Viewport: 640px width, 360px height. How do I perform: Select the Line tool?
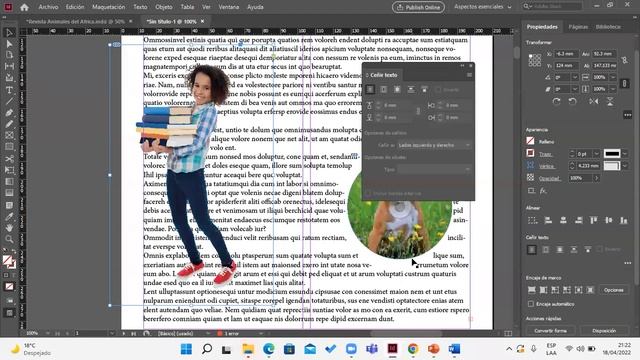click(x=9, y=101)
